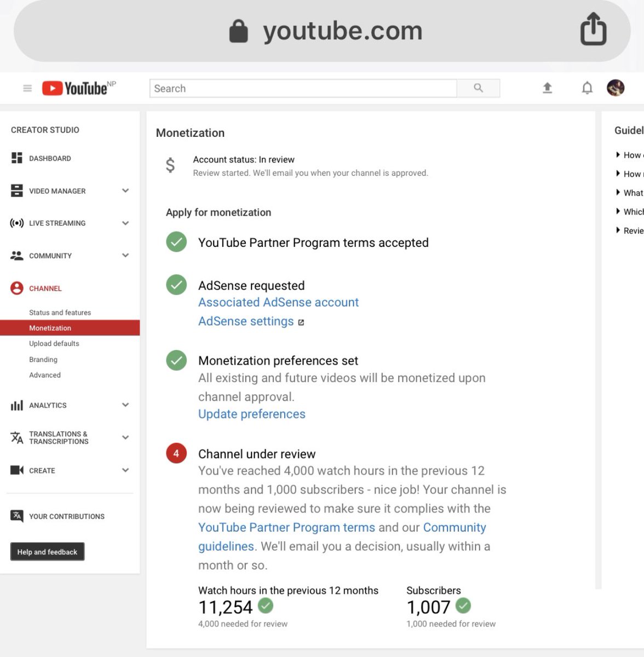
Task: Click the green check beside 1,007 subscribers
Action: click(x=463, y=606)
